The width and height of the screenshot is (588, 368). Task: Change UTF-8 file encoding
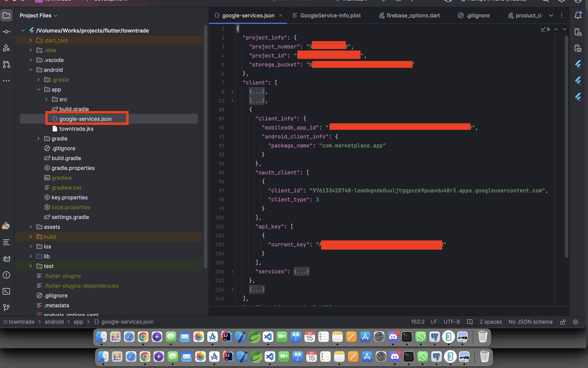coord(451,322)
